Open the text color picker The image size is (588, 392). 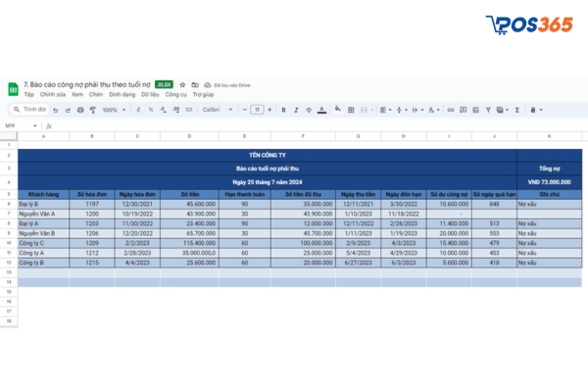(321, 110)
